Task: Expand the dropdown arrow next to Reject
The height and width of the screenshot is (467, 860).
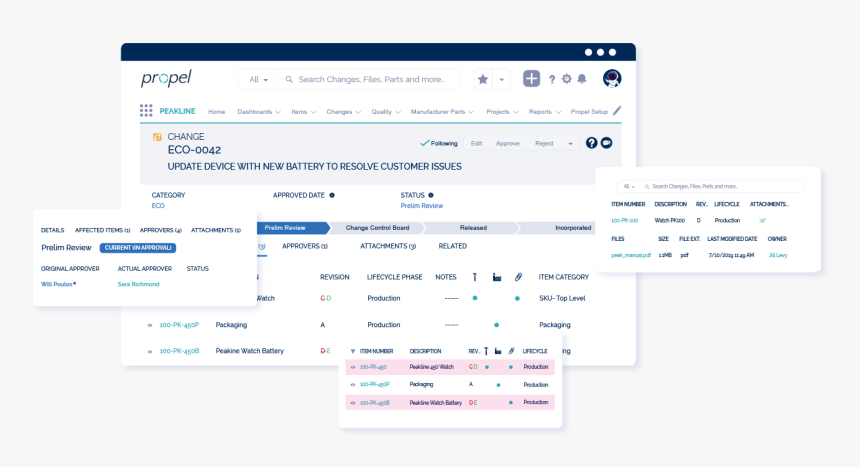Action: click(x=571, y=143)
